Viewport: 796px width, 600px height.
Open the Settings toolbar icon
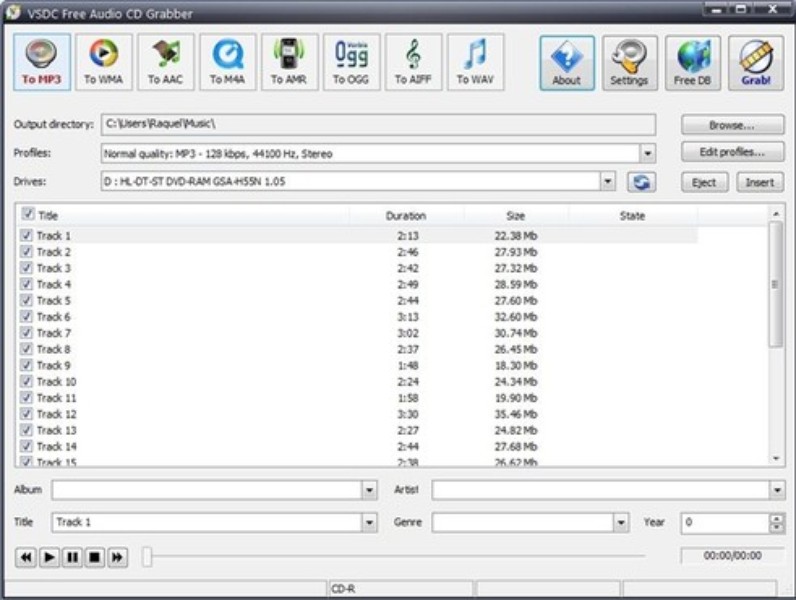[x=629, y=62]
